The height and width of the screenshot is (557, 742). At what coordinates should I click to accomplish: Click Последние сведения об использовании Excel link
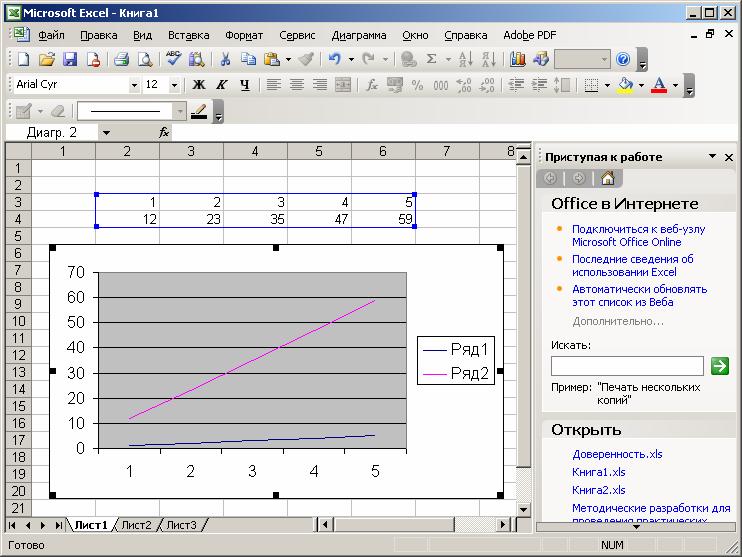coord(633,265)
